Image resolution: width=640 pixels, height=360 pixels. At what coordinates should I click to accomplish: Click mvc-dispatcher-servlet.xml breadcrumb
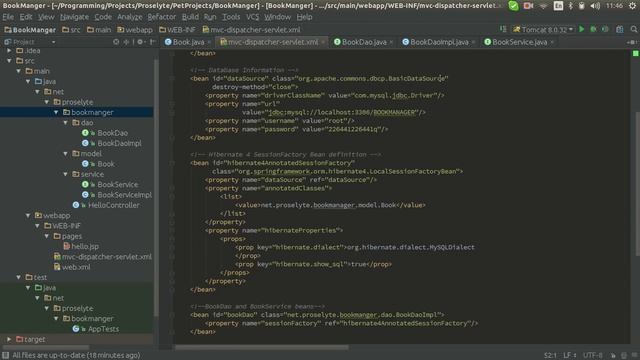coord(251,30)
